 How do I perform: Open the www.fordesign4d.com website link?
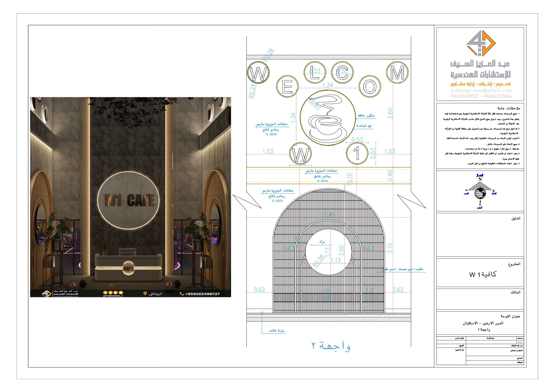pyautogui.click(x=66, y=297)
